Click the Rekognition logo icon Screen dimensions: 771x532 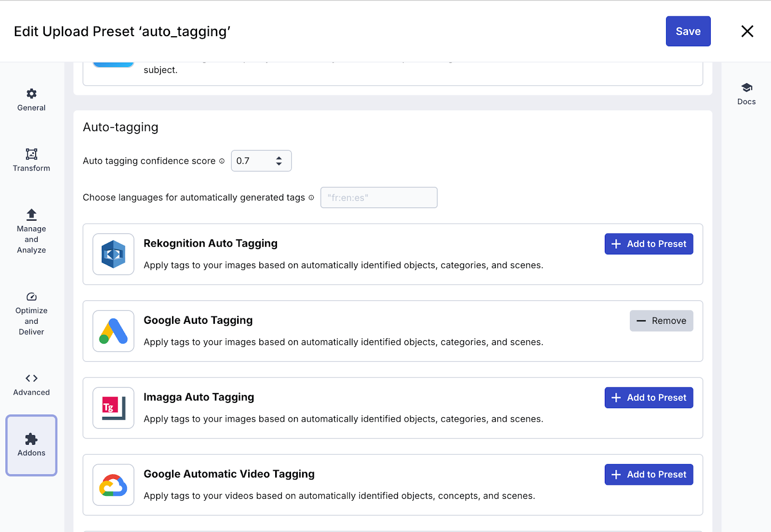(x=113, y=254)
